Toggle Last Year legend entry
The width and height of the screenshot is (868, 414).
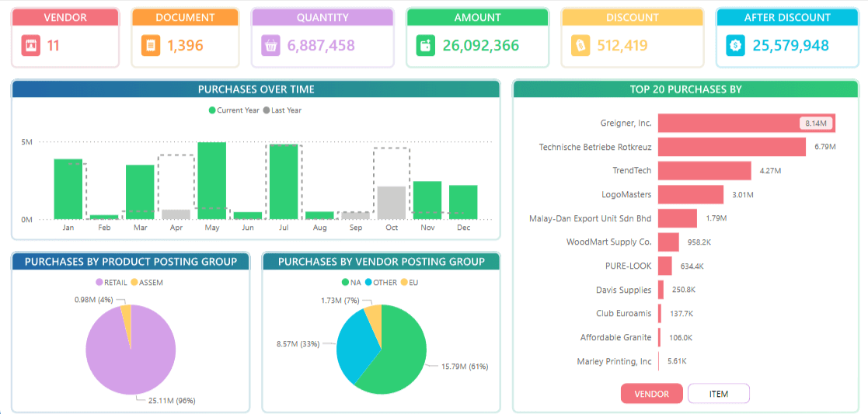[x=282, y=110]
